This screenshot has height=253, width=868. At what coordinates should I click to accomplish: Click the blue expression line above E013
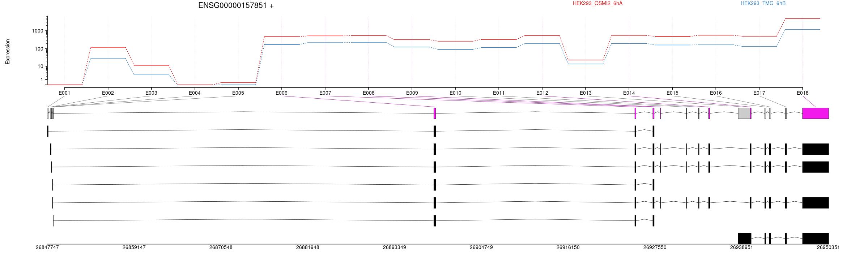pos(586,64)
